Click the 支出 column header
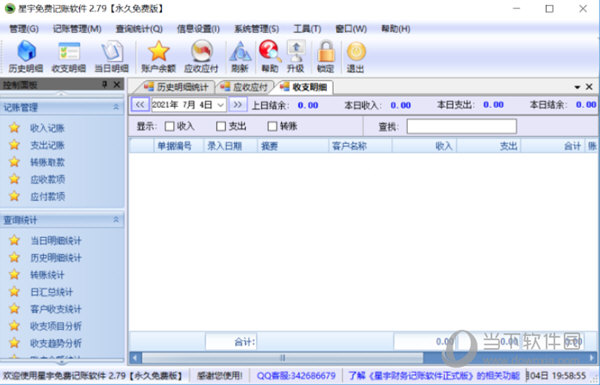Viewport: 600px width, 385px height. (489, 146)
